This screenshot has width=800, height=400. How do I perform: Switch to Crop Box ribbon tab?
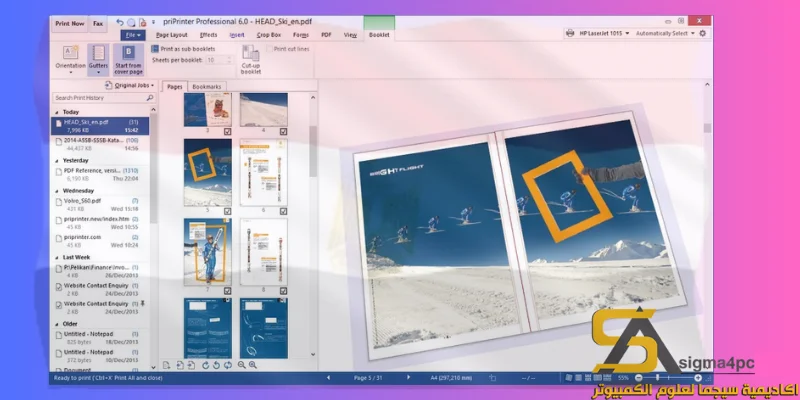269,35
